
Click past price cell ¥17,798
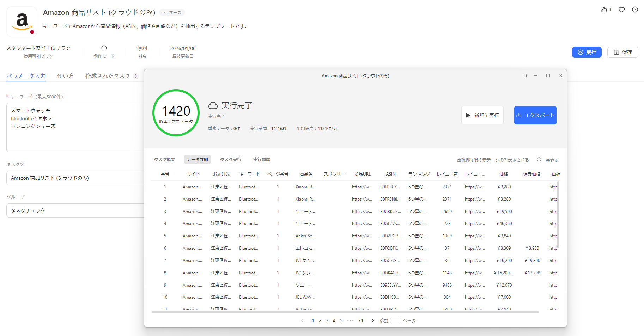click(x=532, y=273)
